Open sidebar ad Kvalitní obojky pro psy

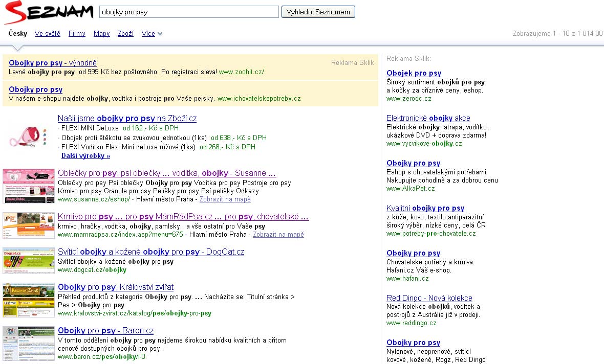pyautogui.click(x=425, y=208)
